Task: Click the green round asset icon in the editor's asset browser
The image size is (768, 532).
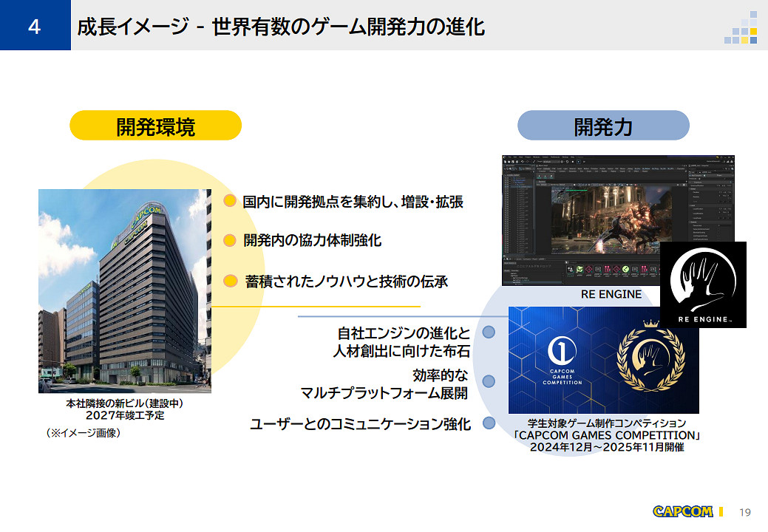Action: click(625, 270)
